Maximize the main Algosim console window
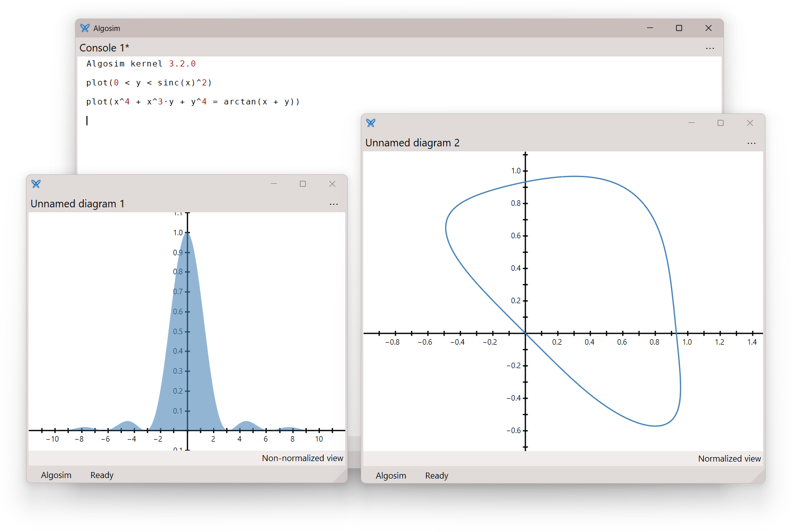Image resolution: width=793 pixels, height=532 pixels. (679, 28)
